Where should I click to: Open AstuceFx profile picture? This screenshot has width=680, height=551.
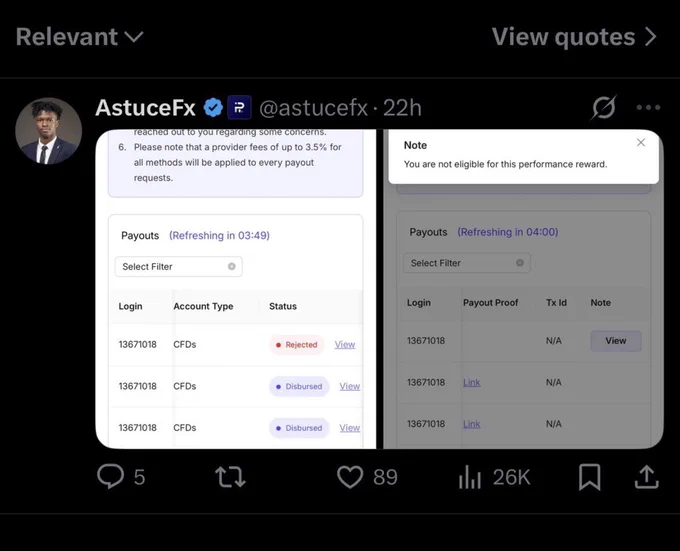point(49,130)
